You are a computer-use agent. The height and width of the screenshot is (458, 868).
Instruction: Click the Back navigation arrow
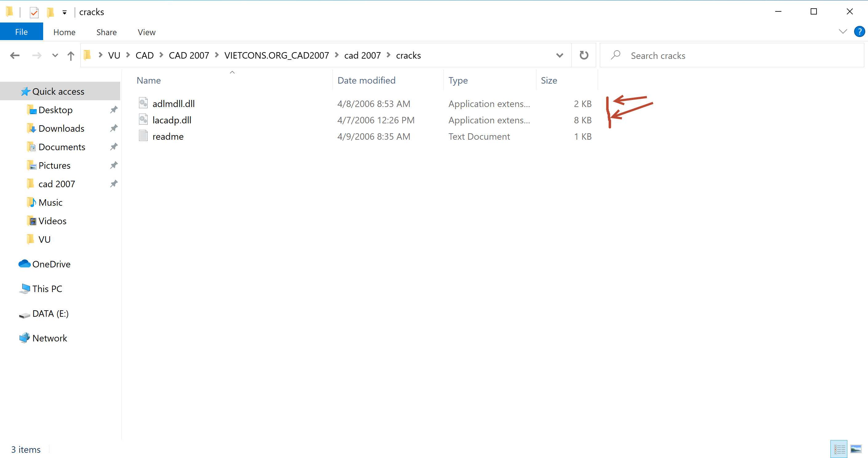tap(15, 55)
